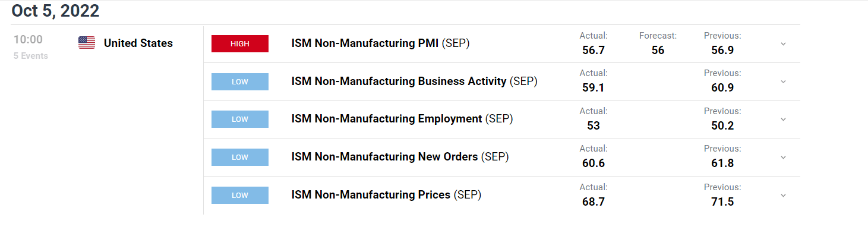Viewport: 868px width, 233px height.
Task: Click the 10:00 time entry
Action: [28, 40]
